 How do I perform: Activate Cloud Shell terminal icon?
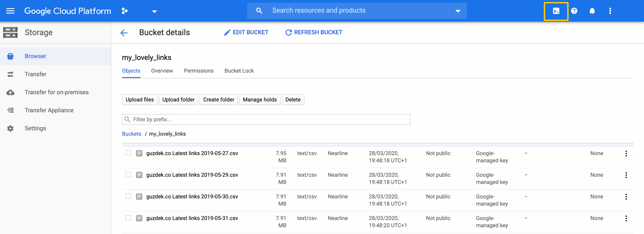(556, 11)
